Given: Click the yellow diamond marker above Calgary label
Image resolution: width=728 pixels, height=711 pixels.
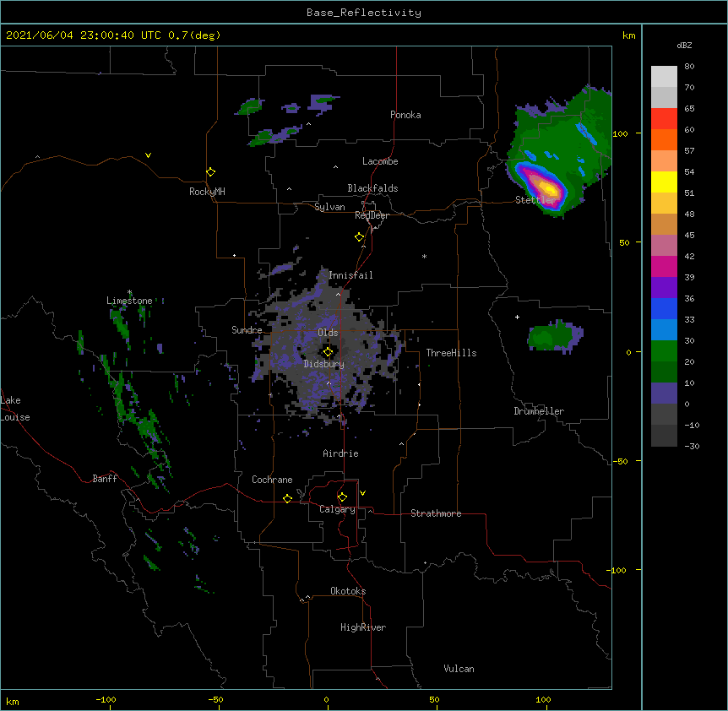Looking at the screenshot, I should pyautogui.click(x=342, y=497).
